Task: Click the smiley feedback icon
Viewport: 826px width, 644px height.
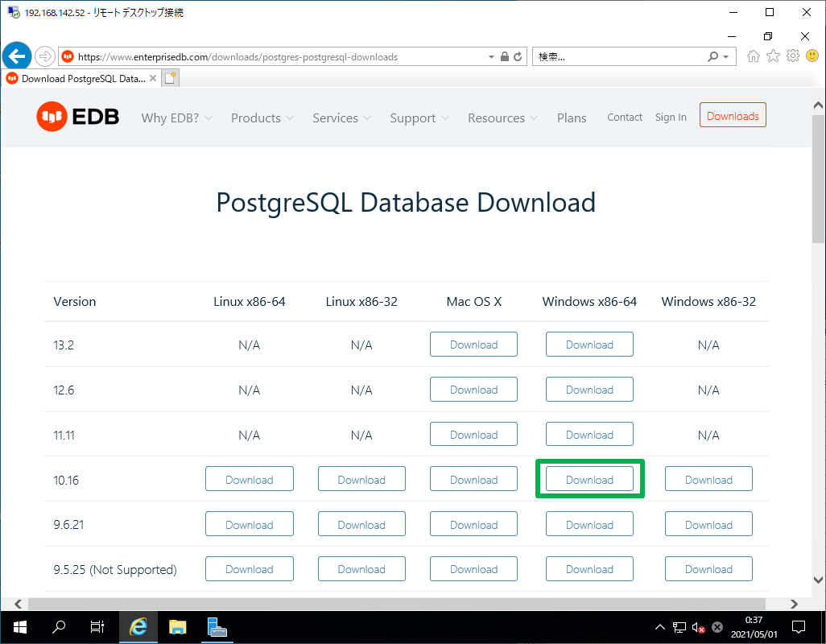Action: coord(812,56)
